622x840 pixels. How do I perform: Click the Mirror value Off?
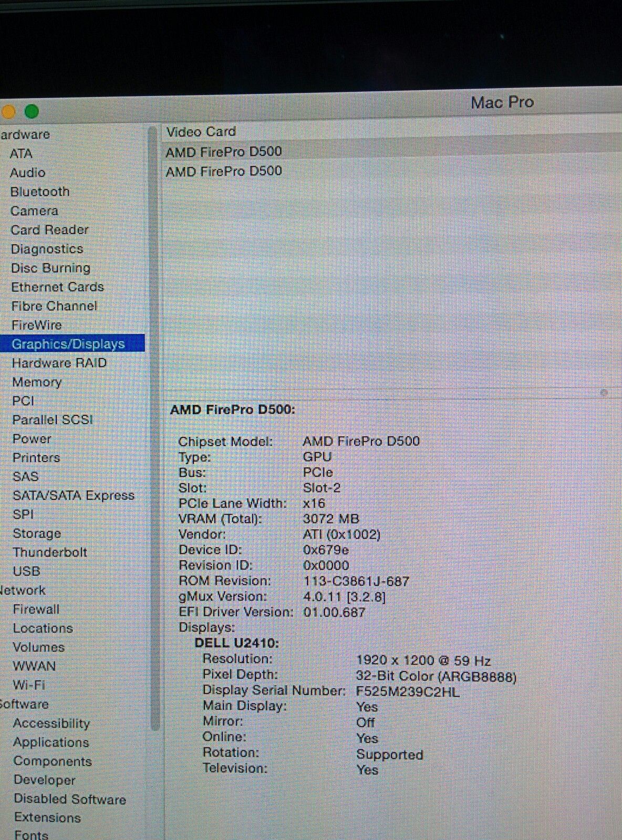coord(366,723)
